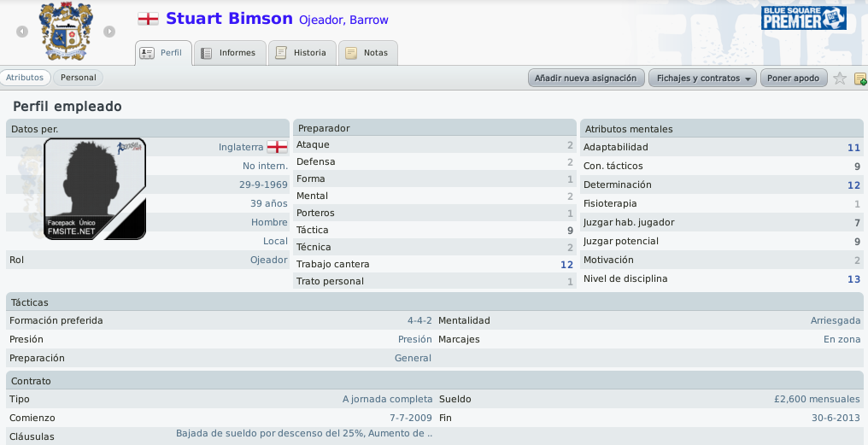868x445 pixels.
Task: Toggle the favorite star icon
Action: 840,78
